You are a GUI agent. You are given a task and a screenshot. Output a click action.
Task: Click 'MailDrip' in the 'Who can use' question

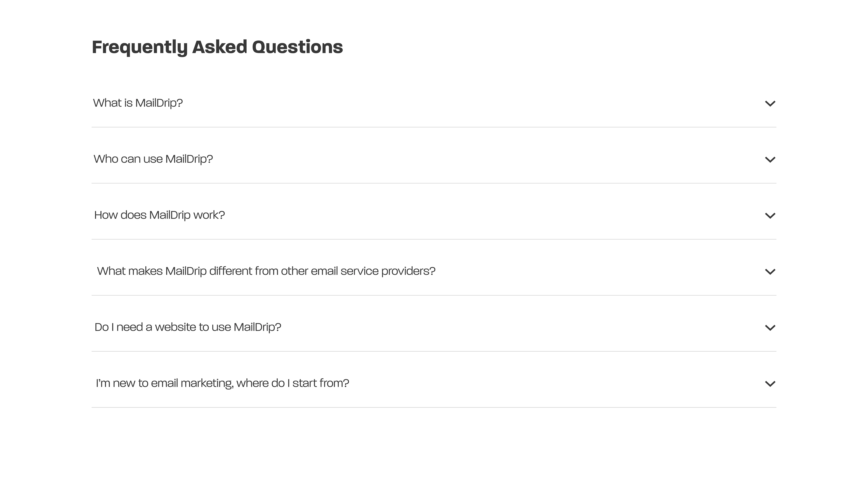pyautogui.click(x=189, y=159)
